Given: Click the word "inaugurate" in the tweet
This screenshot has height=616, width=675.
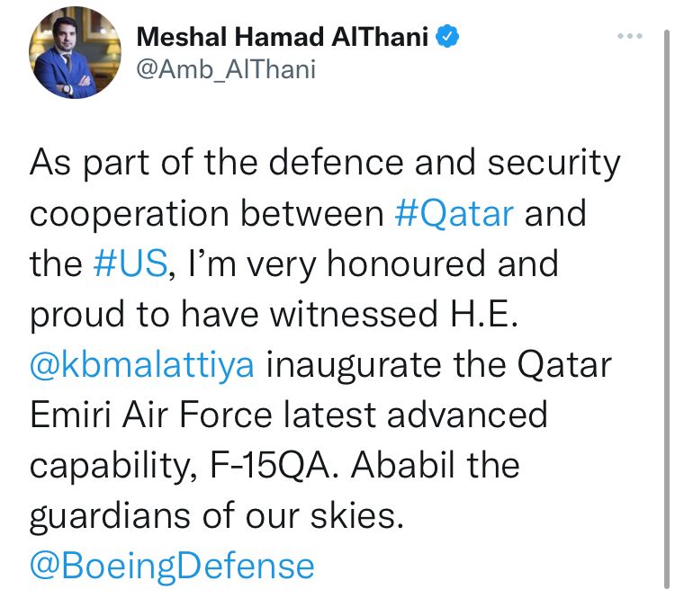Looking at the screenshot, I should click(360, 366).
